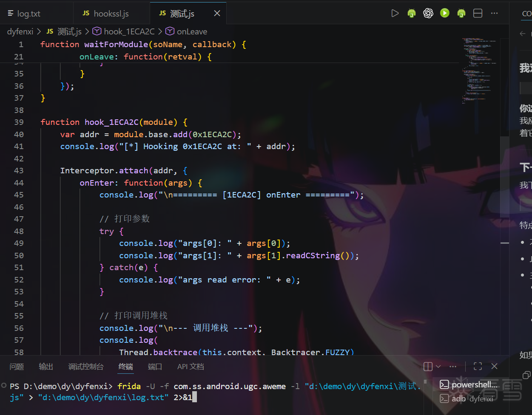Expand the onLeave breadcrumb symbol
Image resolution: width=532 pixels, height=415 pixels.
tap(192, 31)
